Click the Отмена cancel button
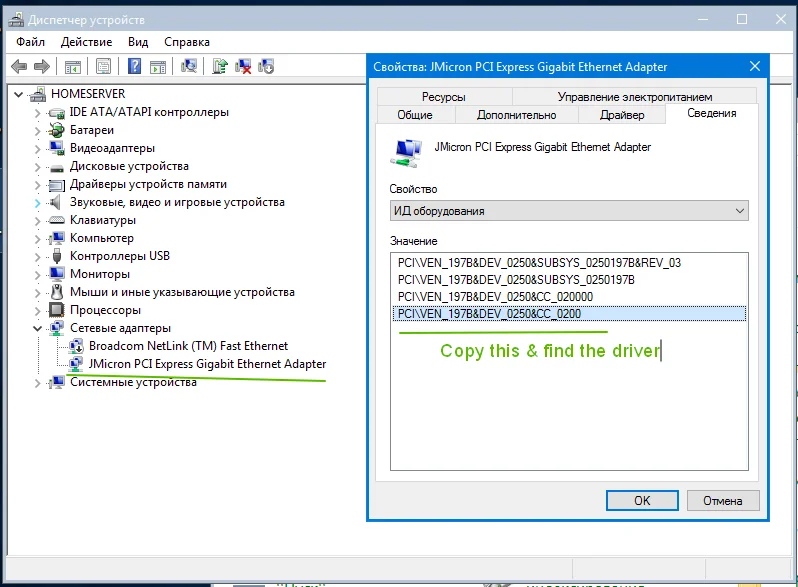This screenshot has width=798, height=587. click(723, 500)
